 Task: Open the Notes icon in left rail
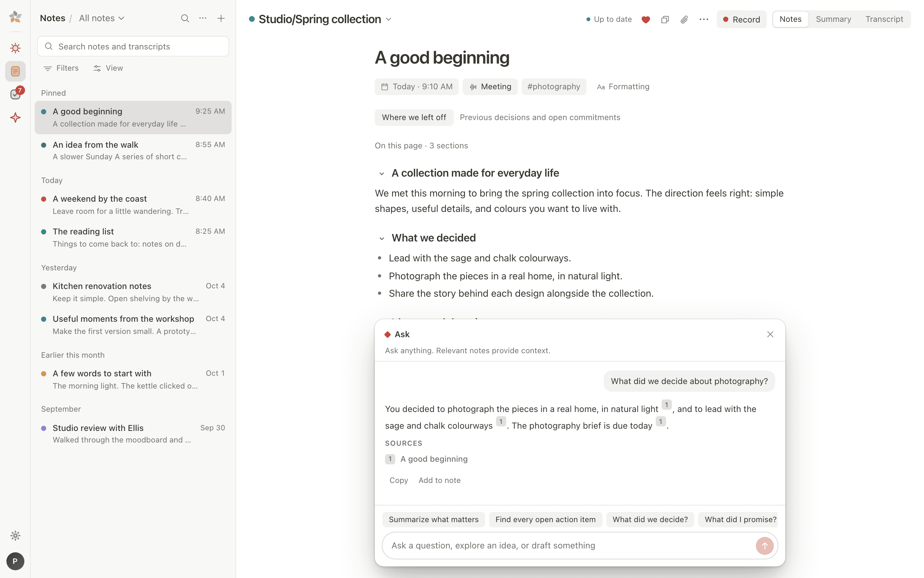coord(15,71)
